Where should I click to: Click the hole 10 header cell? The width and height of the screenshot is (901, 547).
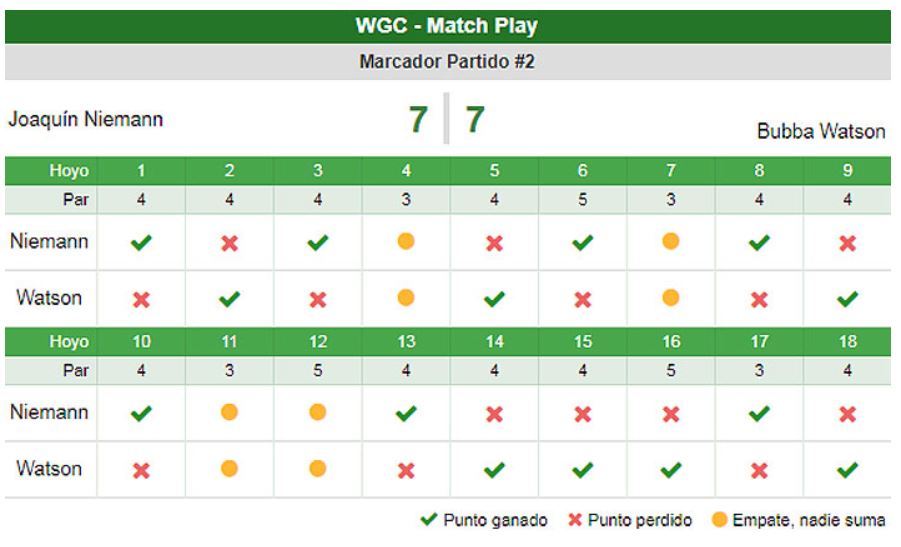pyautogui.click(x=141, y=342)
